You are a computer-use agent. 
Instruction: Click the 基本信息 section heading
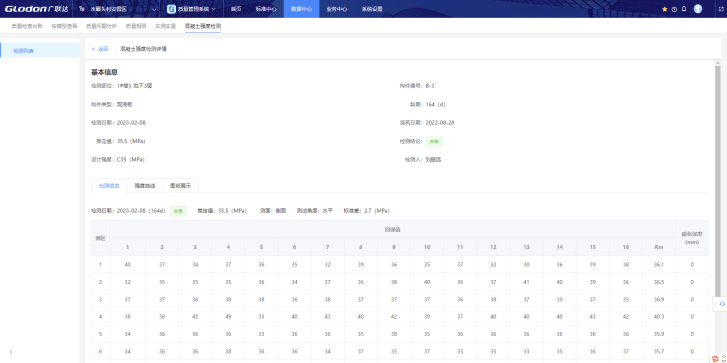(x=104, y=72)
